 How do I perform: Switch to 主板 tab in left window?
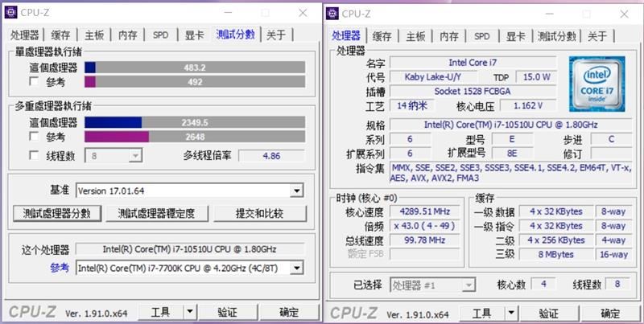tap(94, 35)
